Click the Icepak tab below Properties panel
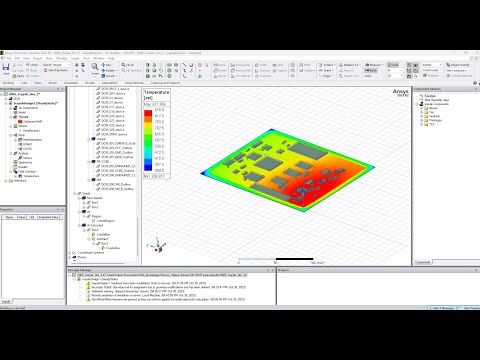 (6, 301)
